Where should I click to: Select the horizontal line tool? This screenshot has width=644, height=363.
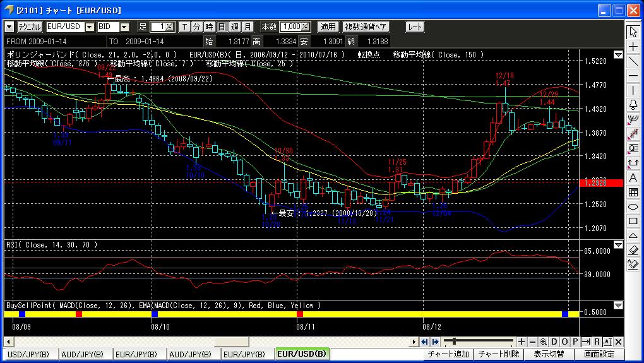(x=633, y=76)
